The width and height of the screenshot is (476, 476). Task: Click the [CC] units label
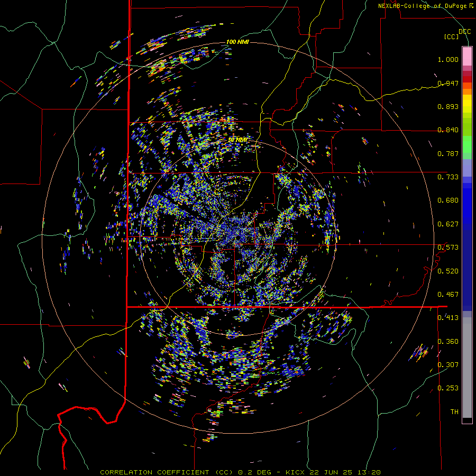point(452,37)
